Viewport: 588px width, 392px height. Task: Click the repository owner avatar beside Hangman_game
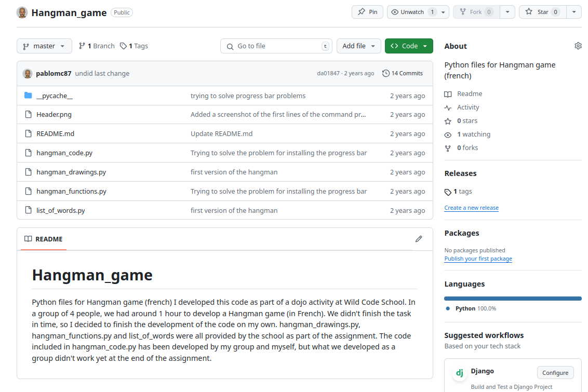pyautogui.click(x=22, y=12)
